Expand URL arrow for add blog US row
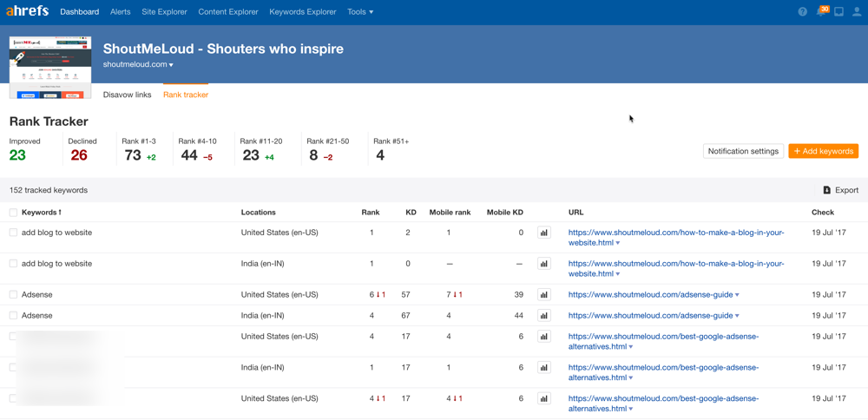The image size is (868, 420). 617,243
